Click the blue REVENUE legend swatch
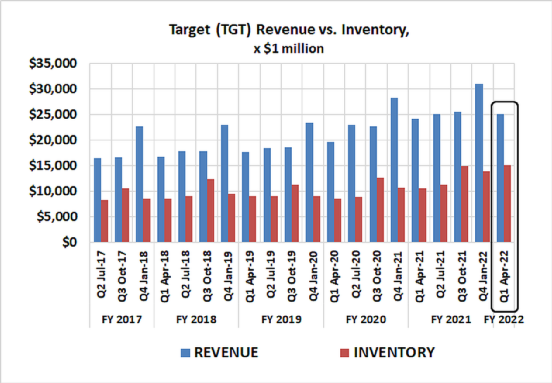The height and width of the screenshot is (383, 552). [x=185, y=353]
